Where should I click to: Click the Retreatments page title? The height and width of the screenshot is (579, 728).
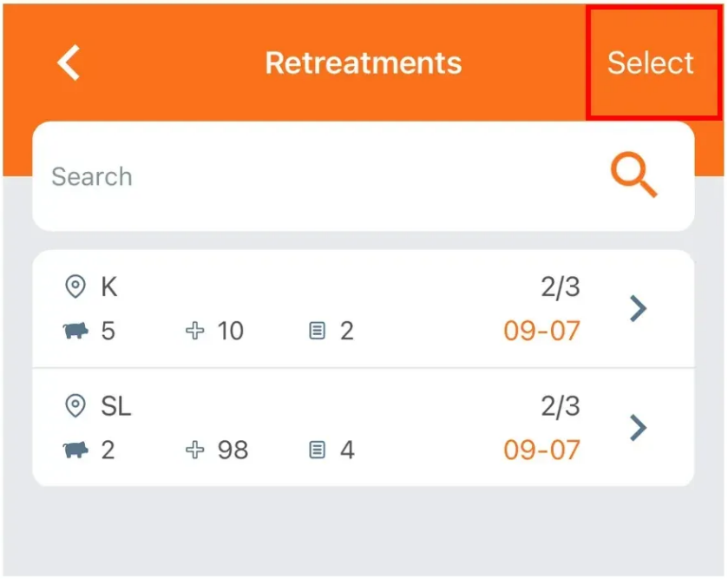click(363, 63)
